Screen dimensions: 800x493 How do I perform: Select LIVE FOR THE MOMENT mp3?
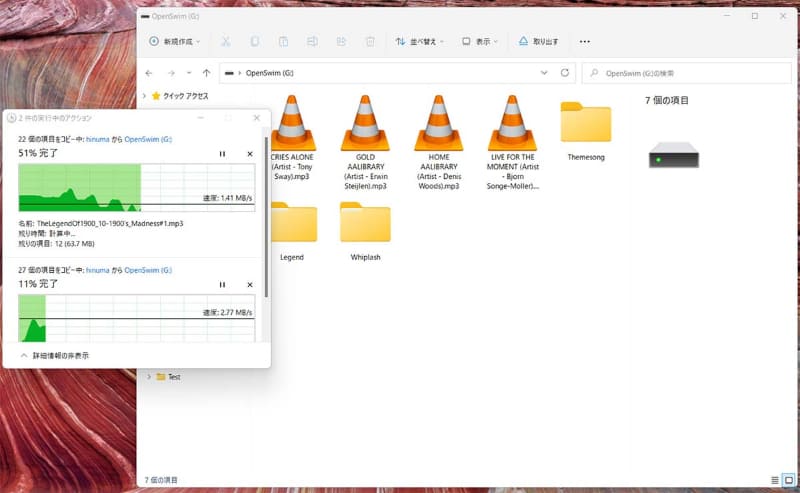point(512,142)
